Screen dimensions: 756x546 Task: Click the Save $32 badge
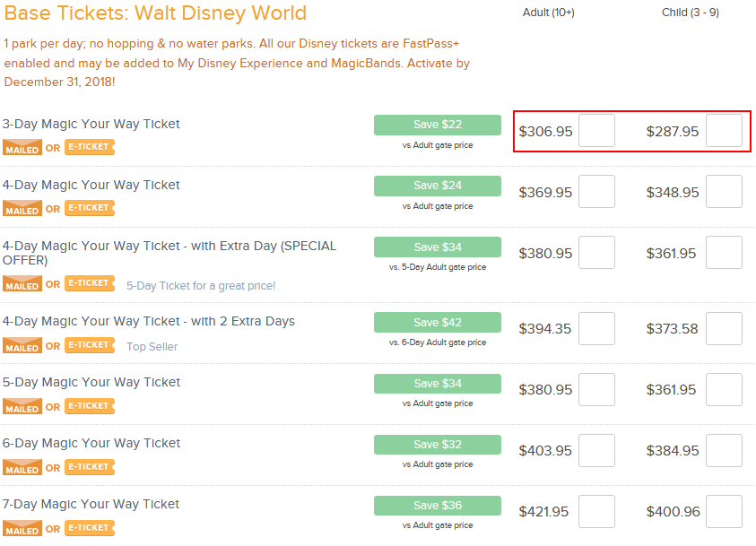pos(438,445)
